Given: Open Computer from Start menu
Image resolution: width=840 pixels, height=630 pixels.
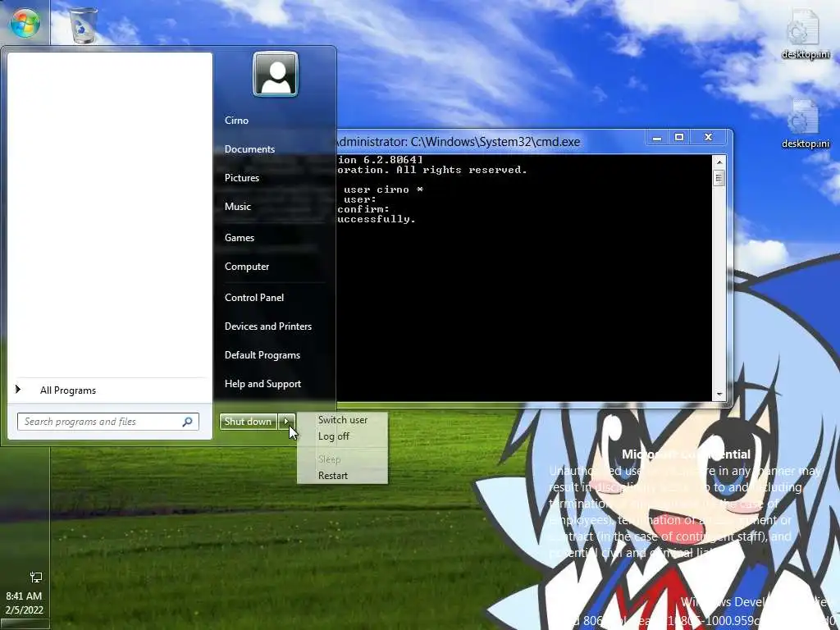Looking at the screenshot, I should coord(247,267).
